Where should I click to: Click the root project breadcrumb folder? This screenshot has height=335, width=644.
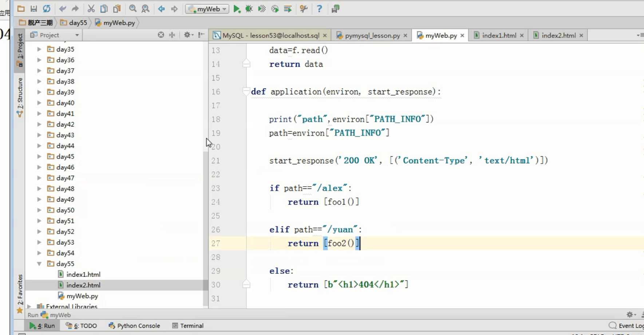[x=36, y=23]
